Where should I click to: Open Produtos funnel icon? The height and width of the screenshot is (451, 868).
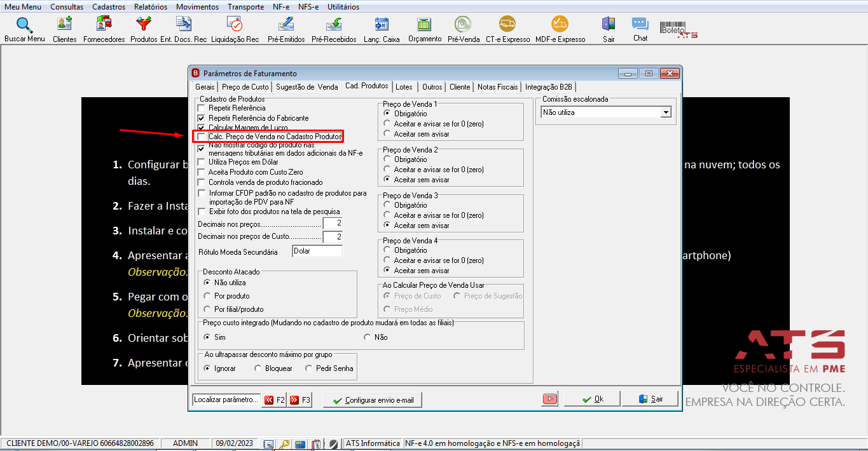(x=144, y=24)
